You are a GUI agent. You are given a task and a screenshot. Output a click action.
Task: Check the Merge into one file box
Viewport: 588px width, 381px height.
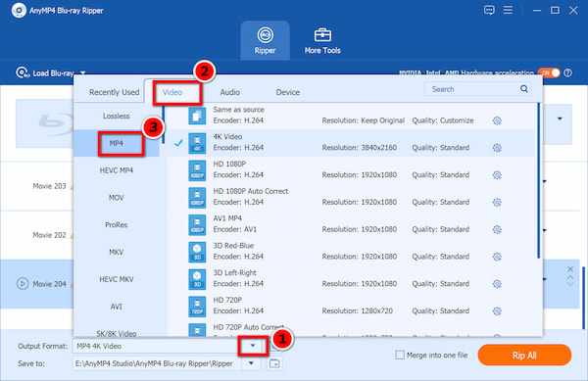[400, 355]
